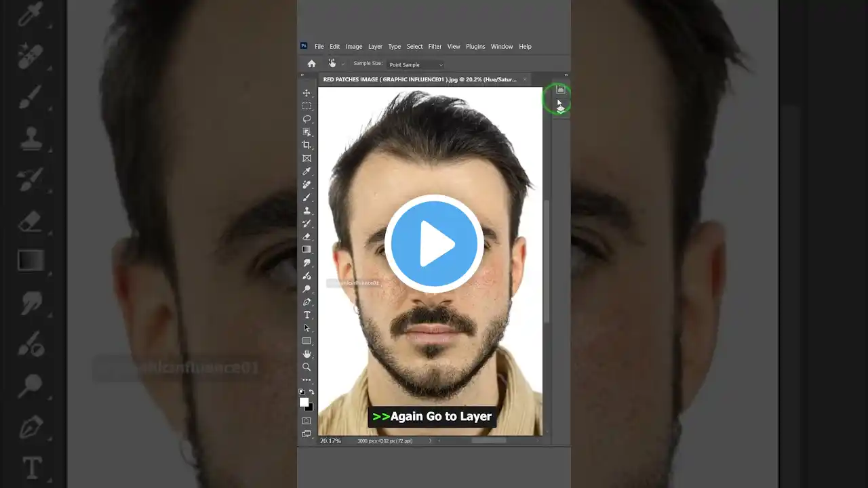Viewport: 868px width, 488px height.
Task: Open the screen mode options
Action: (x=307, y=434)
